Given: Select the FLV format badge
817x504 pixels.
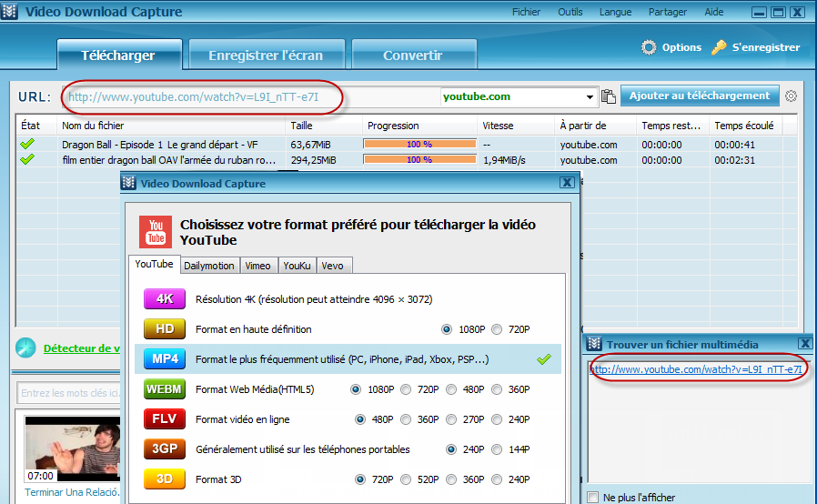Looking at the screenshot, I should 165,418.
